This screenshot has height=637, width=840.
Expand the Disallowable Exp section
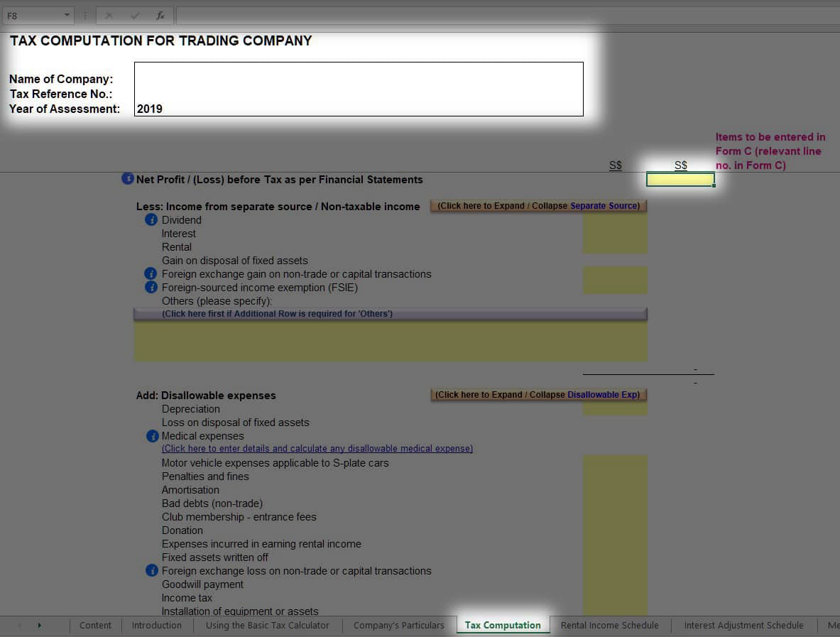[538, 394]
